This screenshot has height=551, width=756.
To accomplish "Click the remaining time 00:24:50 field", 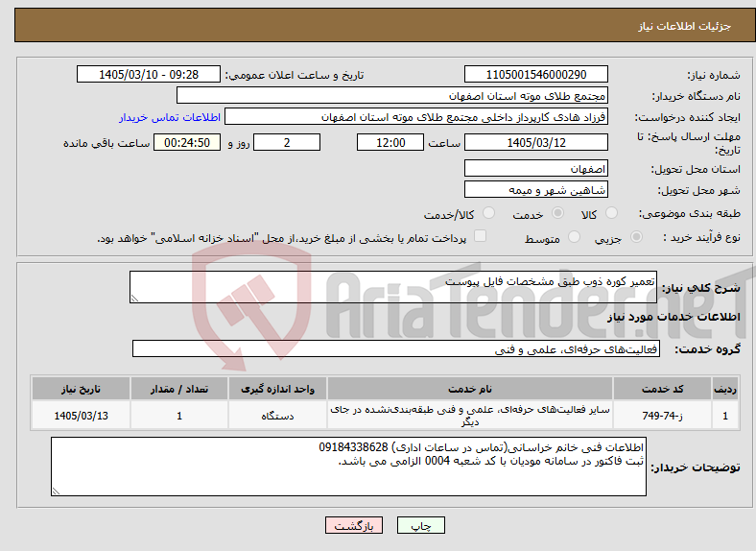I will [187, 142].
